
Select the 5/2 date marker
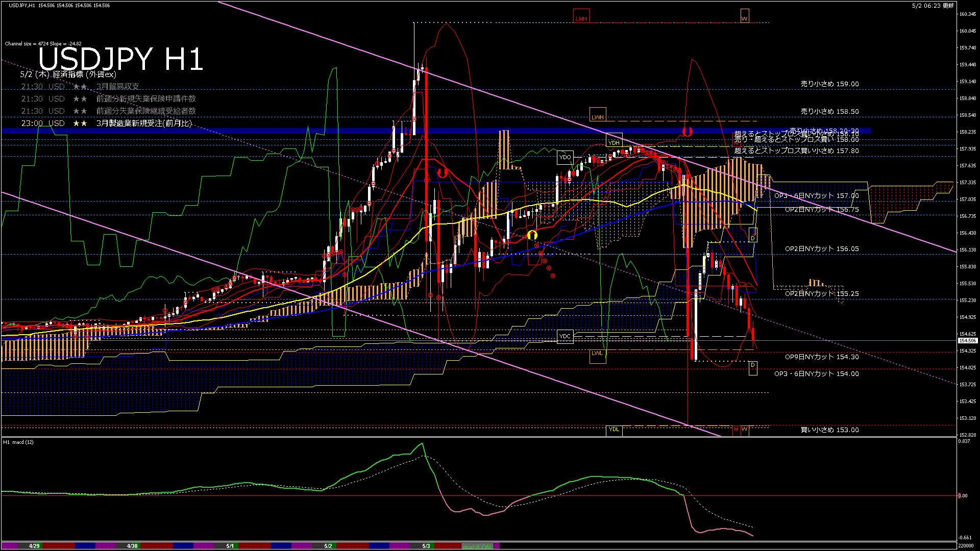pyautogui.click(x=328, y=546)
